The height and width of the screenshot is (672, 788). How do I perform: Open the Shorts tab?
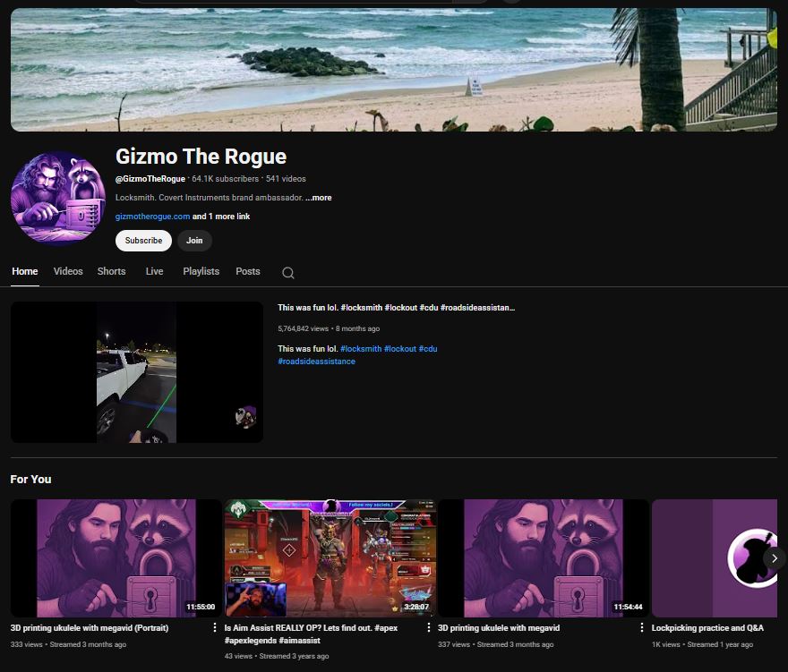(x=112, y=271)
